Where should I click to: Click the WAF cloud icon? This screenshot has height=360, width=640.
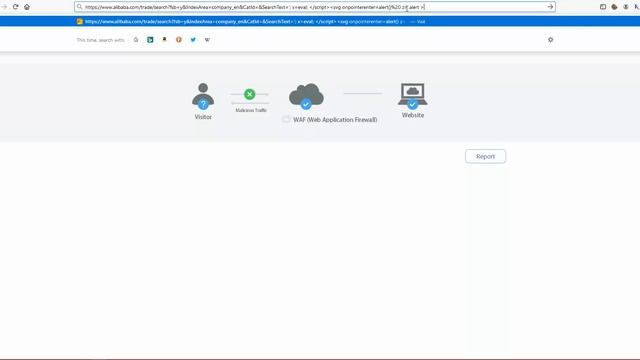306,96
